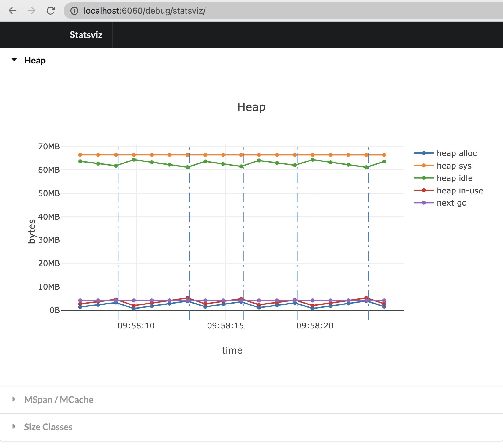
Task: Reload the page with refresh icon
Action: click(x=50, y=11)
